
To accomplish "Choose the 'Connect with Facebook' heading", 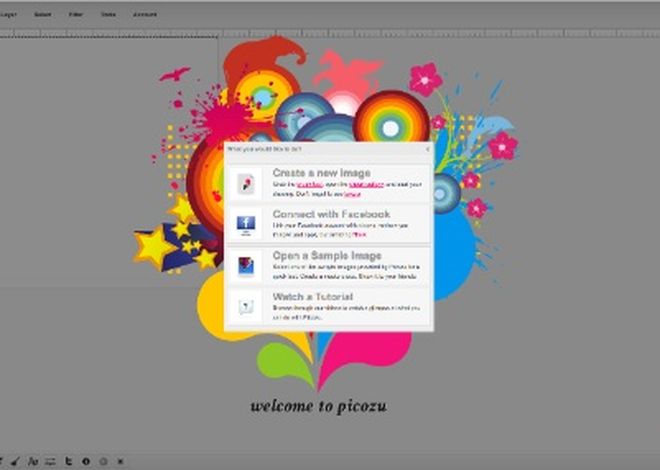I will 331,214.
